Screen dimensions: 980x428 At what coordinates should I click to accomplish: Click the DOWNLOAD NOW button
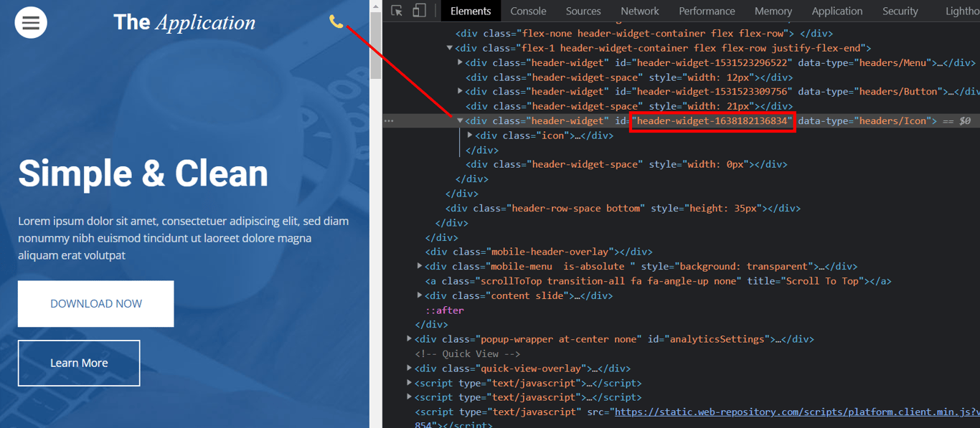[96, 304]
